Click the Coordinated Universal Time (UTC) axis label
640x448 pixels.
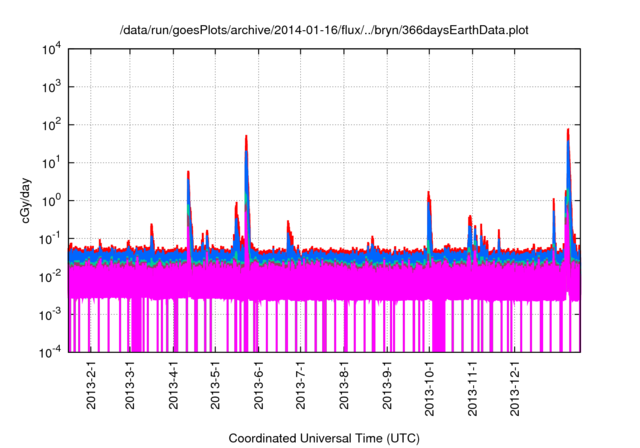[x=324, y=438]
